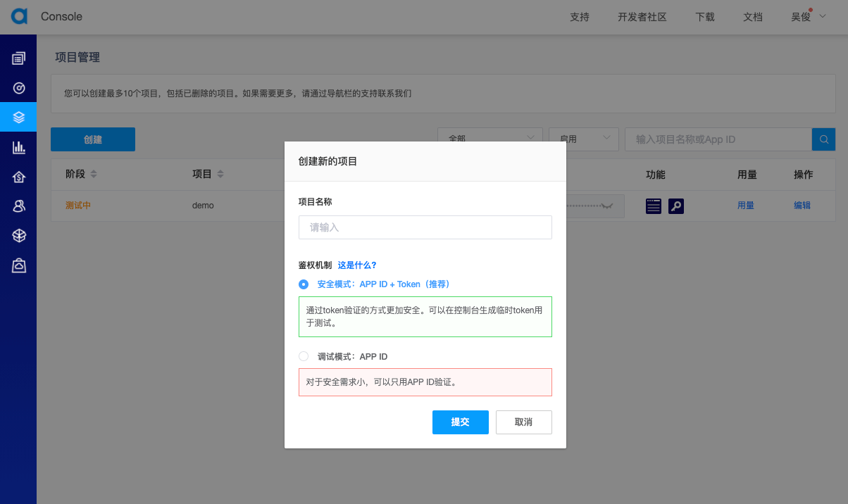Open the 用量 link for demo
The image size is (848, 504).
746,206
